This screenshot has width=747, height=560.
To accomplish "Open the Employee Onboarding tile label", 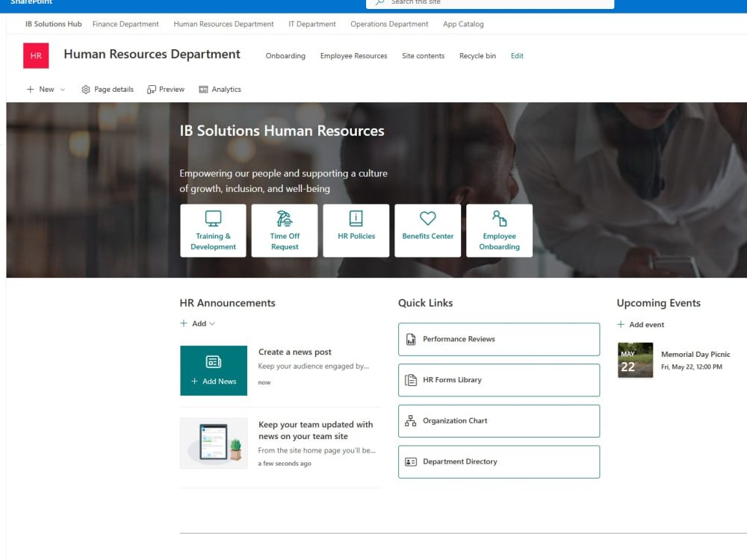I will click(499, 241).
